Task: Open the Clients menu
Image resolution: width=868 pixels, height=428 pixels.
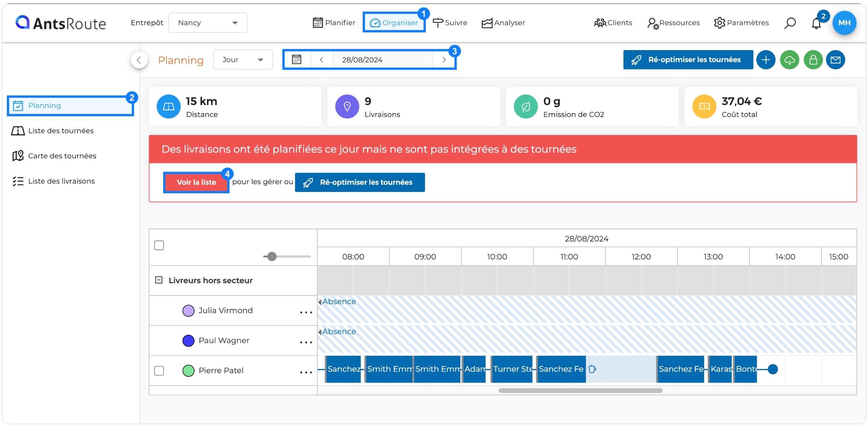Action: [x=613, y=23]
